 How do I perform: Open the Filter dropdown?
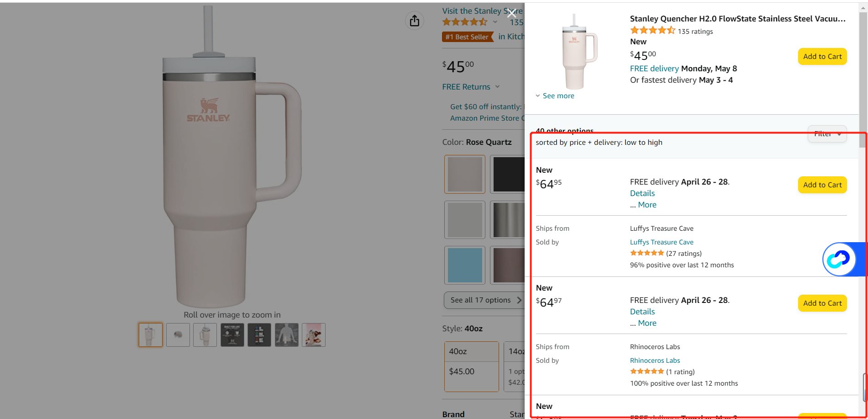pos(827,134)
